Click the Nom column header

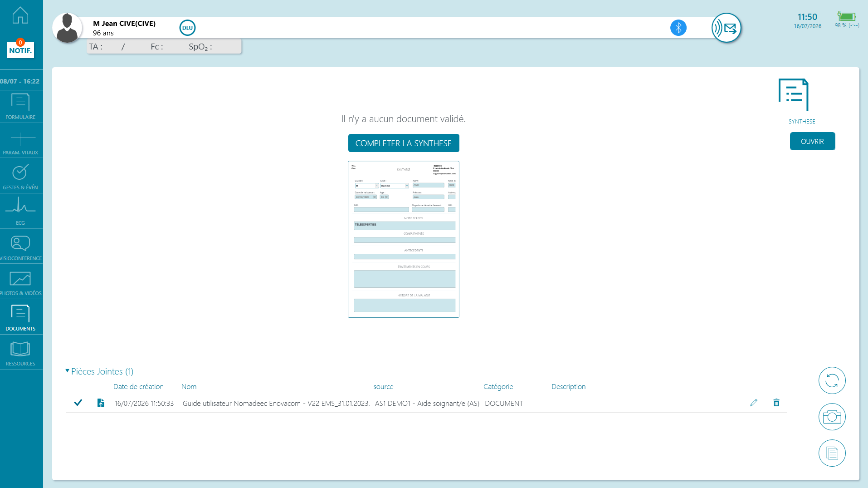coord(189,386)
